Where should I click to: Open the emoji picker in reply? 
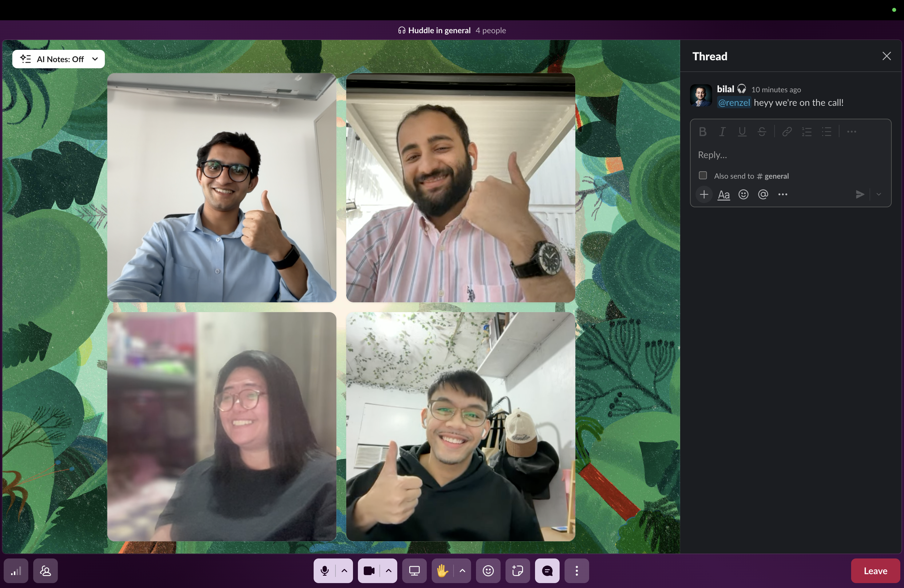point(743,194)
